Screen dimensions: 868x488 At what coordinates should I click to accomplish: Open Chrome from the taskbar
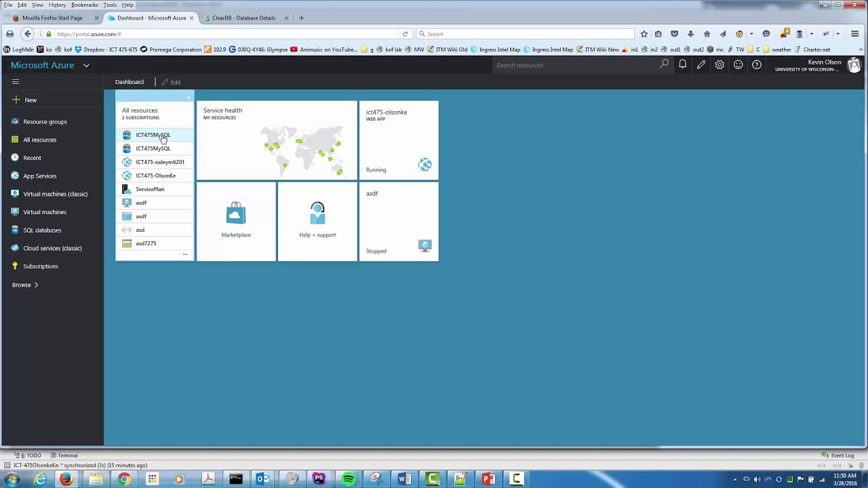click(x=124, y=479)
